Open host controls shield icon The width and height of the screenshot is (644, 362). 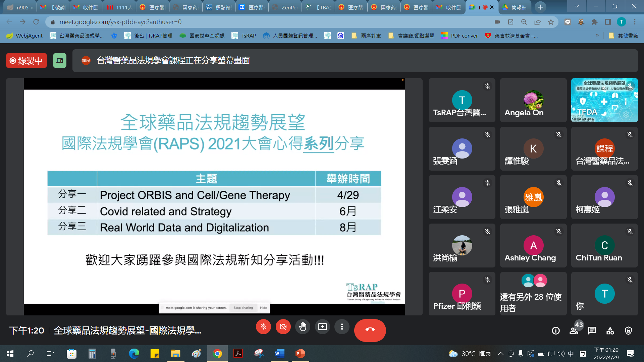point(628,331)
